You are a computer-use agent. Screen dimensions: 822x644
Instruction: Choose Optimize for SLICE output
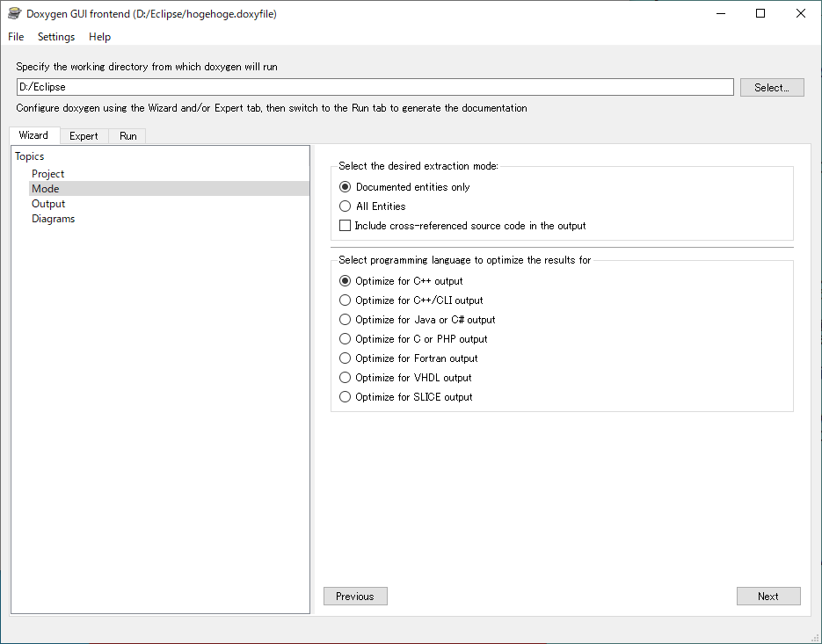point(406,396)
